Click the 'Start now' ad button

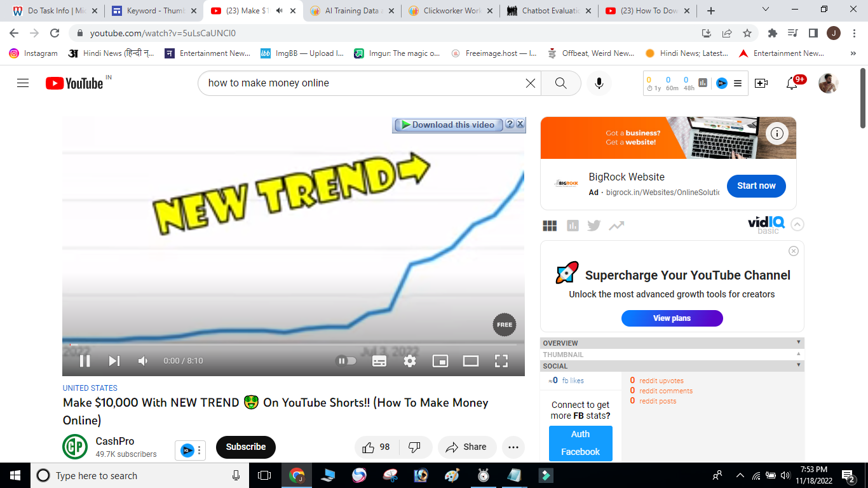click(x=756, y=186)
